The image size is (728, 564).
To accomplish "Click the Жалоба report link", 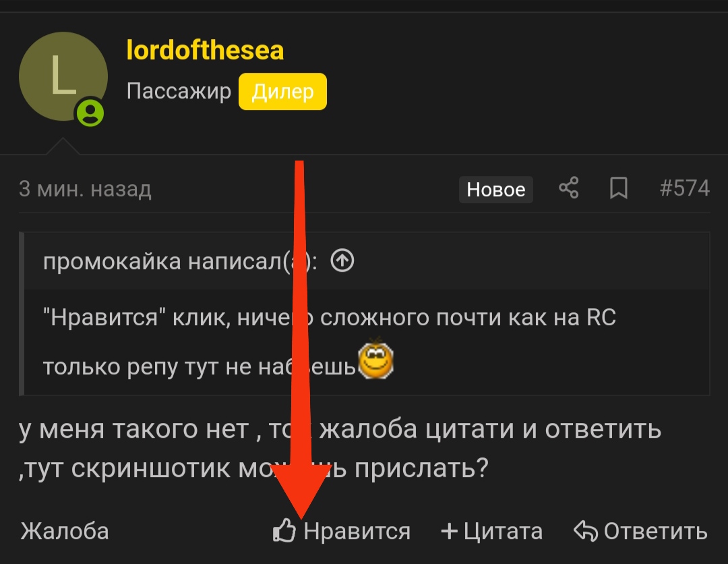I will tap(65, 531).
